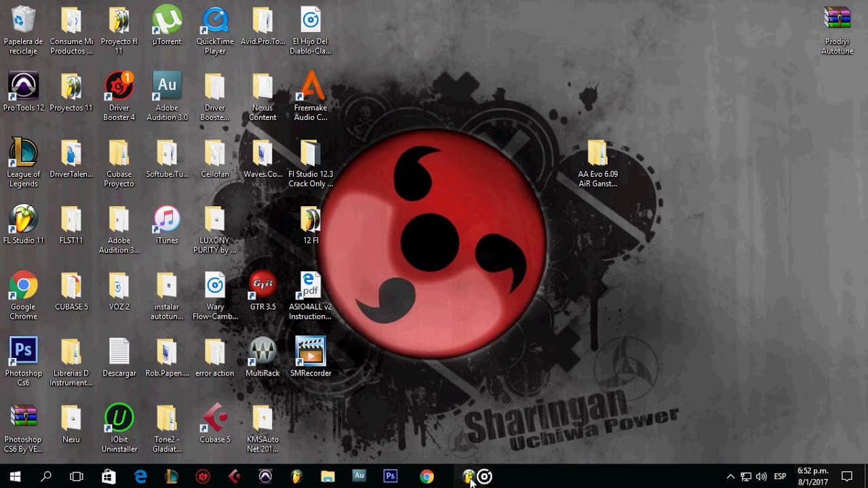This screenshot has width=868, height=488.
Task: Open Chrome from the taskbar
Action: [x=427, y=476]
